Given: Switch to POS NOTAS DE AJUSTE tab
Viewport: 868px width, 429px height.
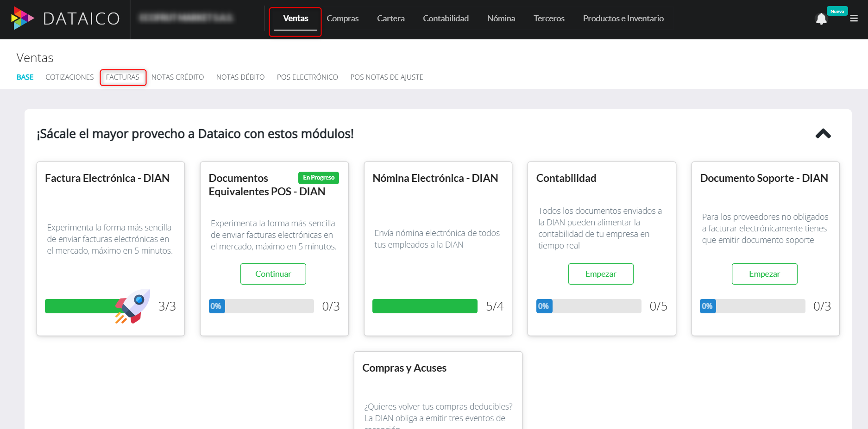Looking at the screenshot, I should (387, 77).
